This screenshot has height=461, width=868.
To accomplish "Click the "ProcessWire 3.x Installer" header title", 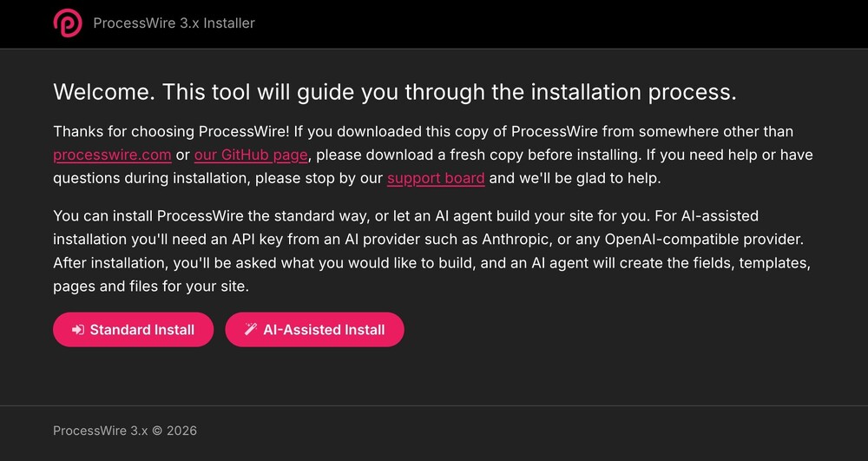I will pos(174,23).
